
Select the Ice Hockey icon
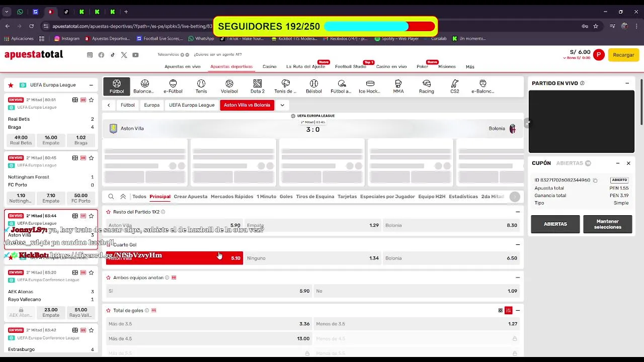pyautogui.click(x=370, y=86)
